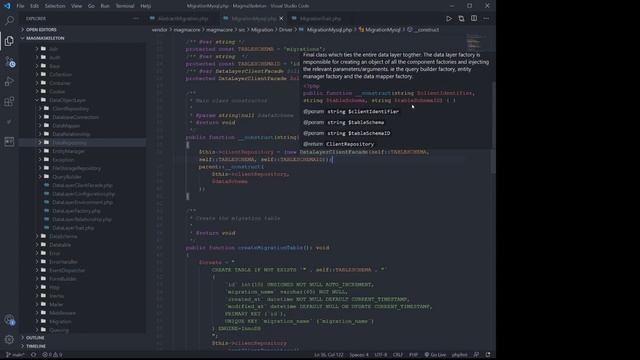Open the Search view in activity bar
This screenshot has width=640, height=360.
tap(9, 20)
